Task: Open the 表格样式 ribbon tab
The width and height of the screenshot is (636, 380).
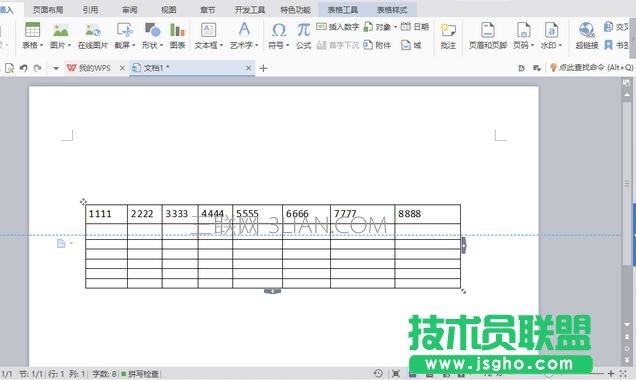Action: click(392, 10)
